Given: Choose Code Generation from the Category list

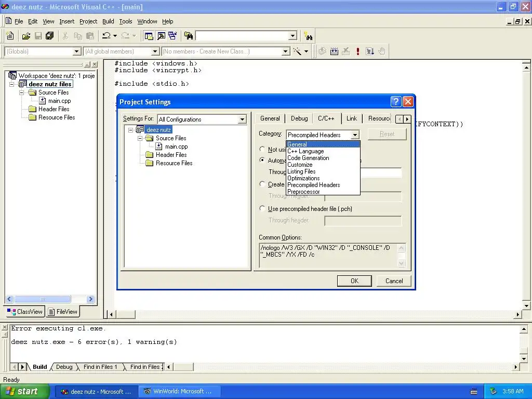Looking at the screenshot, I should pos(323,158).
